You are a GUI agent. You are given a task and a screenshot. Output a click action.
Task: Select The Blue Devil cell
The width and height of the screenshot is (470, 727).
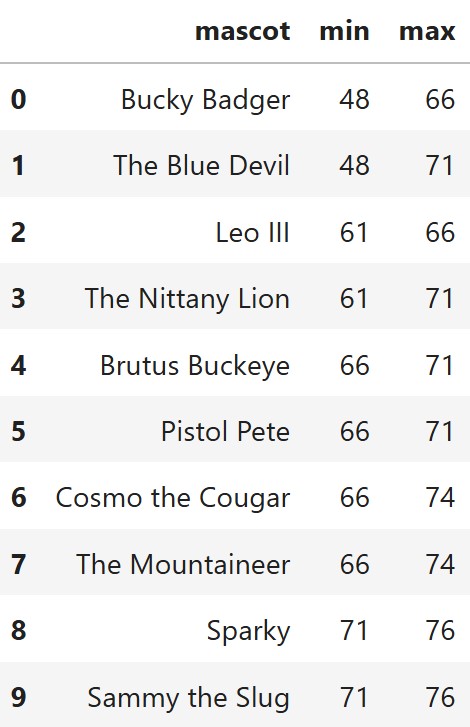click(202, 166)
